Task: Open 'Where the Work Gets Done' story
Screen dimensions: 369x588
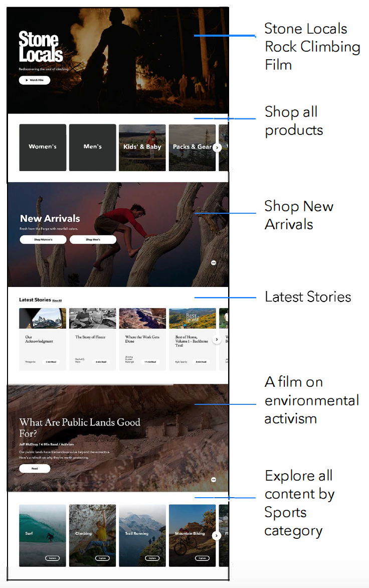Action: 142,339
